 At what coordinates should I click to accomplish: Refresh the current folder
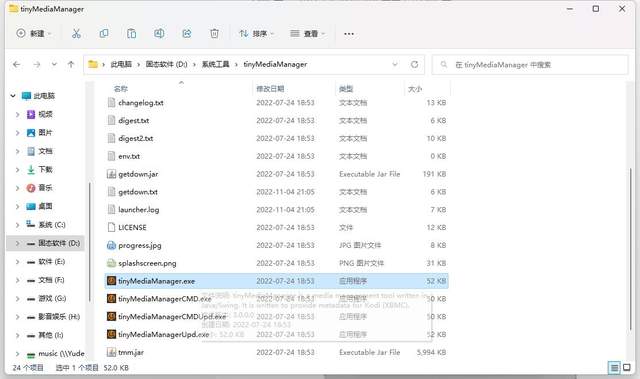414,64
